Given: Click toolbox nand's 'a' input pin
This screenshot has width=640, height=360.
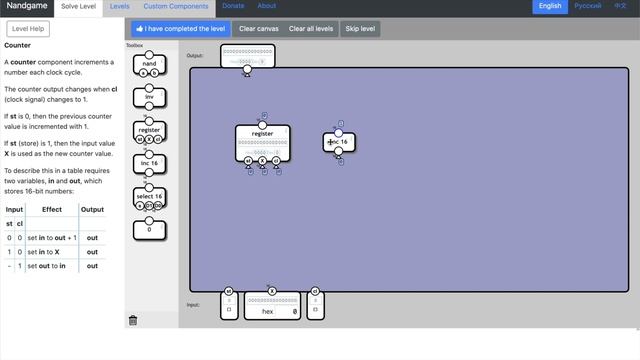Looking at the screenshot, I should (x=143, y=73).
